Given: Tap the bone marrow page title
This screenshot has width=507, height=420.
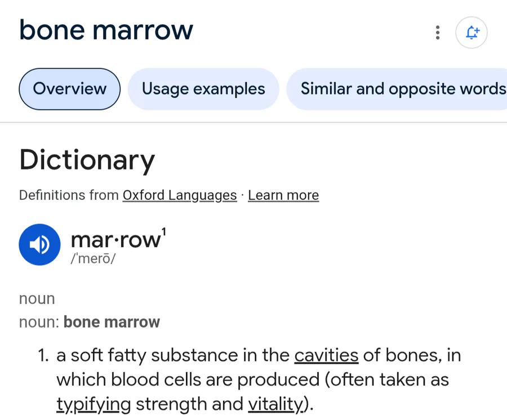Looking at the screenshot, I should [x=106, y=30].
